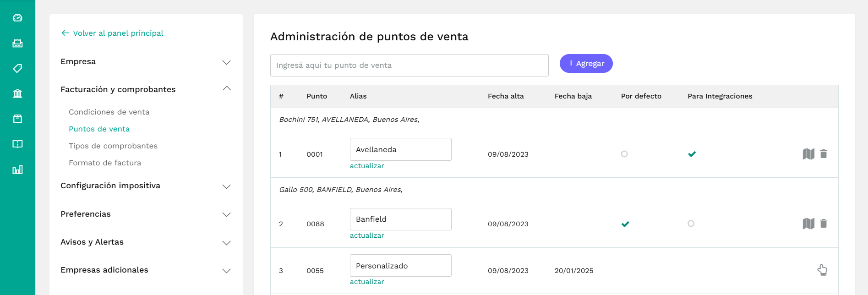Screen dimensions: 868x295
Task: Expand Empresas adicionales section
Action: point(226,271)
